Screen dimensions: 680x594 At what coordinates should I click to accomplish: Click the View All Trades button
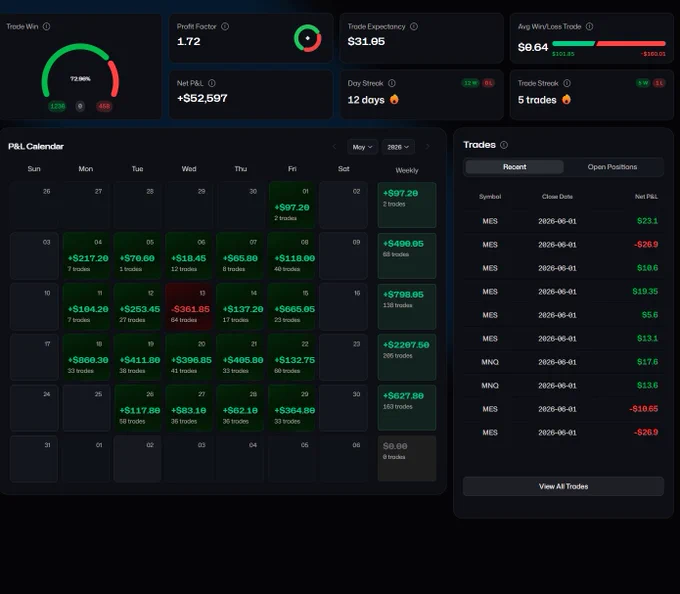563,486
